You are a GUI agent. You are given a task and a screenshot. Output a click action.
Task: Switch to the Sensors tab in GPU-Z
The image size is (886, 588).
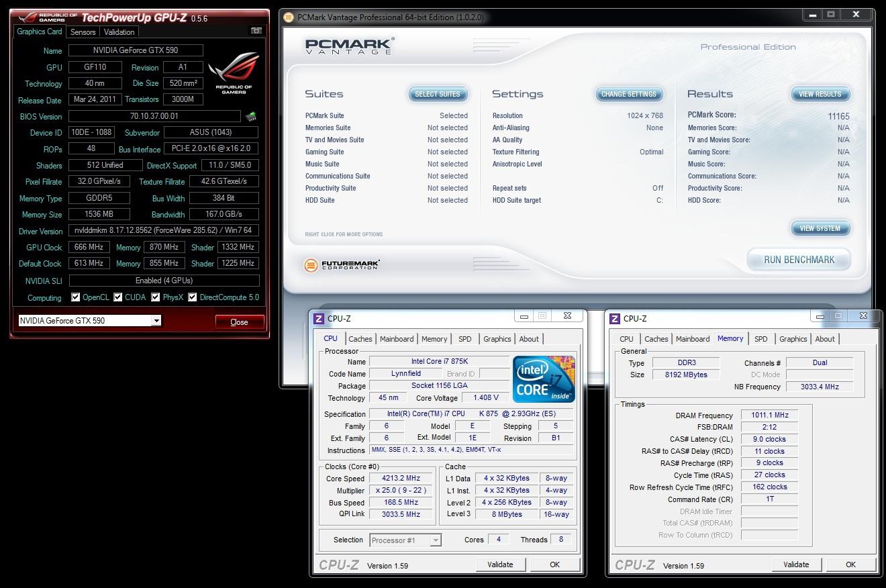tap(83, 32)
